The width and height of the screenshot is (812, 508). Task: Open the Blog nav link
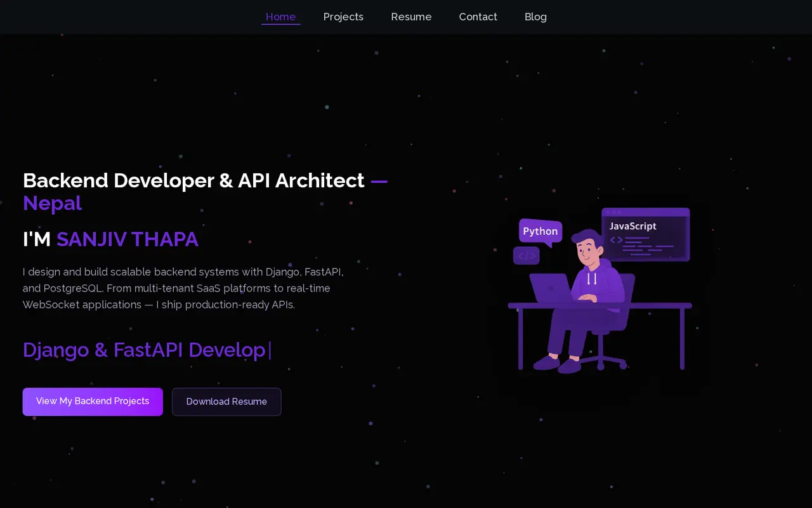[535, 17]
